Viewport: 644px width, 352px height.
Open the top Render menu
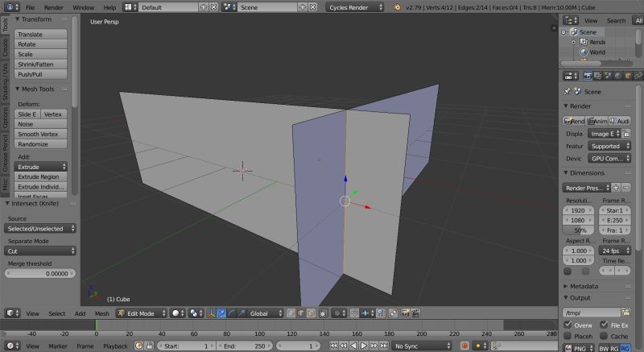click(54, 7)
